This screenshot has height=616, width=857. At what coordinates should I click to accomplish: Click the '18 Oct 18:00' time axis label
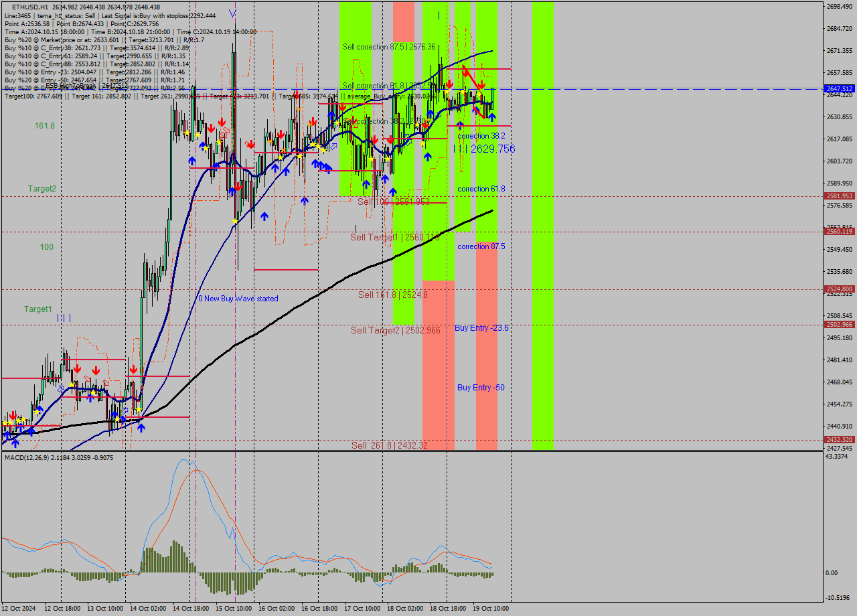point(448,609)
